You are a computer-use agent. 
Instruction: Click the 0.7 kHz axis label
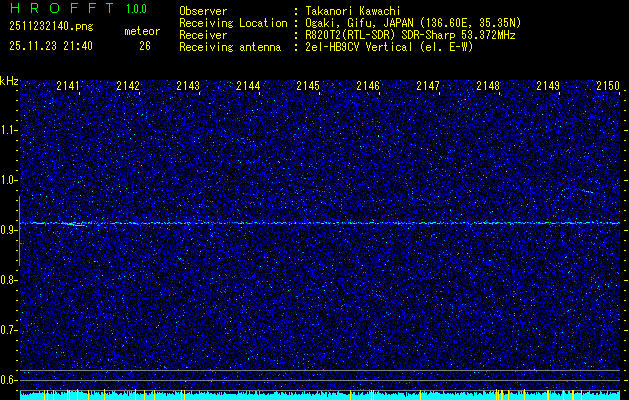pos(8,330)
